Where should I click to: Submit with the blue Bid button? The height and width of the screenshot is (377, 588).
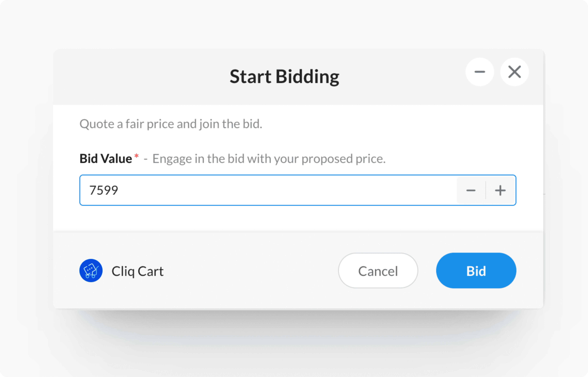pos(476,270)
